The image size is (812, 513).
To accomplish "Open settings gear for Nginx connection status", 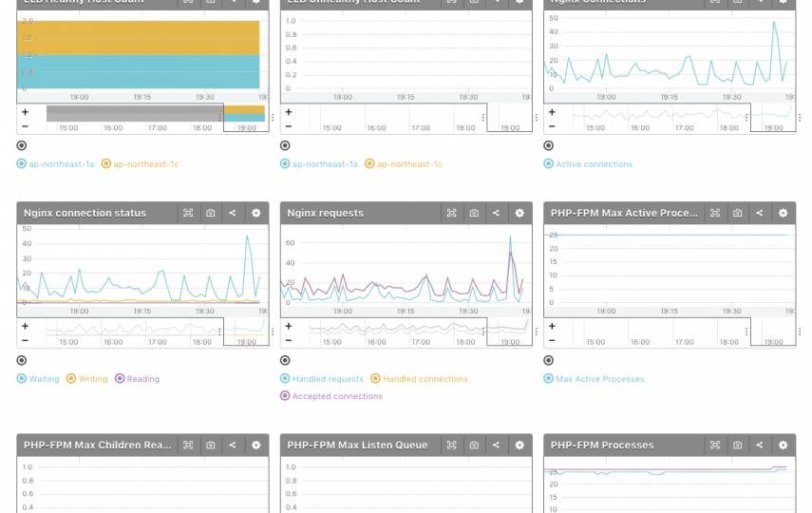I will coord(255,214).
